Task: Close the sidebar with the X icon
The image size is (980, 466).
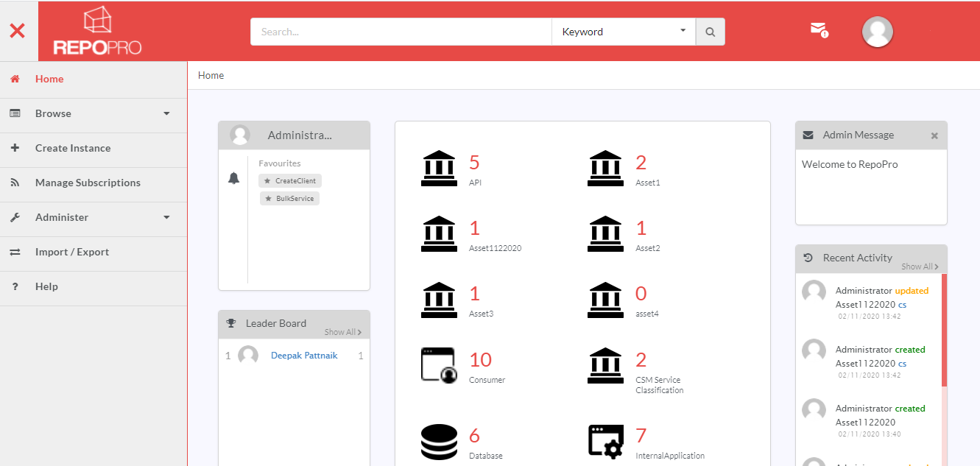Action: (17, 31)
